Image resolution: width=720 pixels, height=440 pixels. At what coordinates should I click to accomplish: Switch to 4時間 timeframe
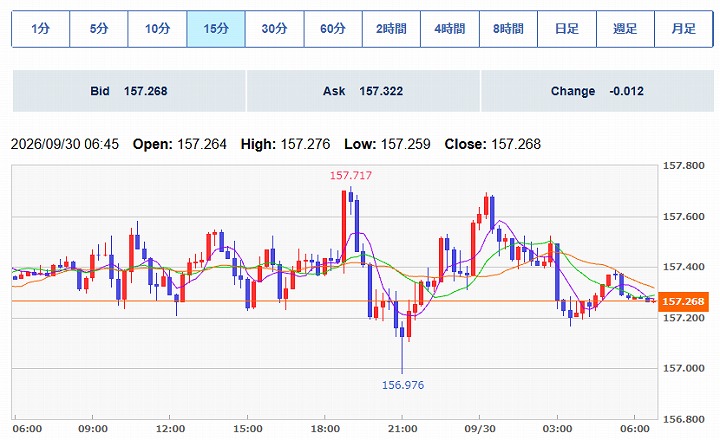point(450,29)
